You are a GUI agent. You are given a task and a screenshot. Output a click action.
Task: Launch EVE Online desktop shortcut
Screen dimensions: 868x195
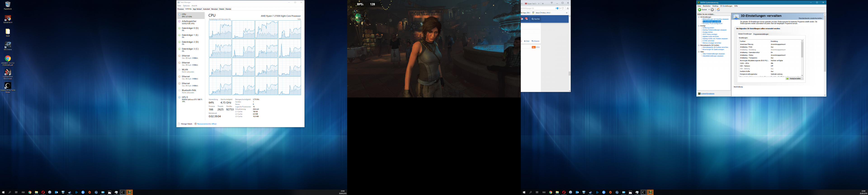(x=8, y=46)
